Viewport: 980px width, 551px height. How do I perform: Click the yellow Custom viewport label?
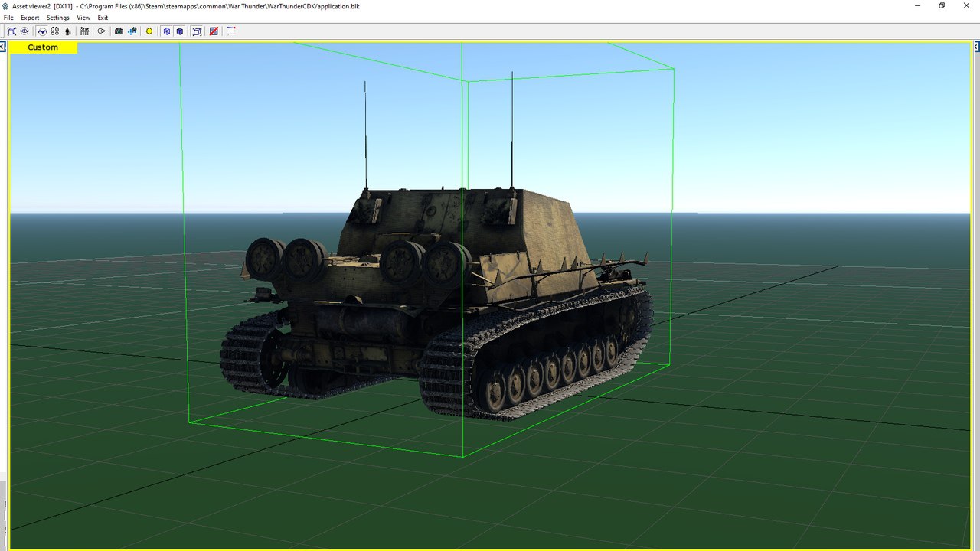click(43, 47)
